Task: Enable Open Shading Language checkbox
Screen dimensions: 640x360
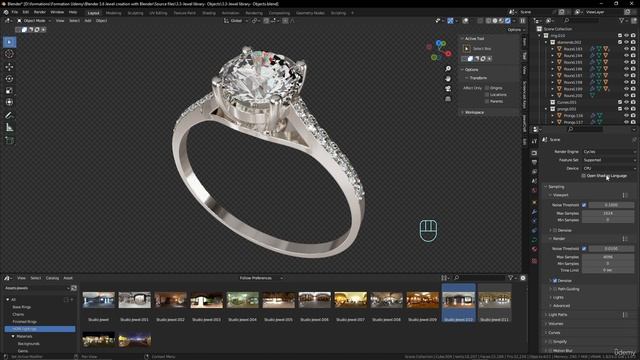Action: (x=583, y=176)
